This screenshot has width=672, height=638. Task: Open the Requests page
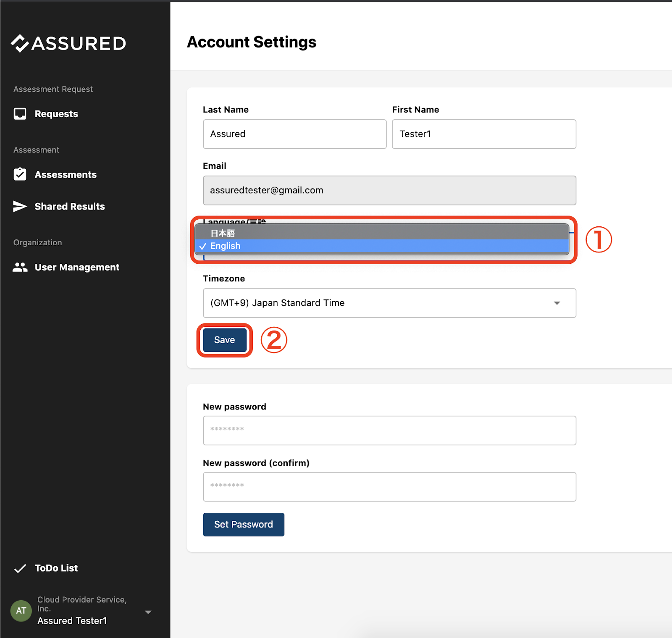pyautogui.click(x=56, y=114)
